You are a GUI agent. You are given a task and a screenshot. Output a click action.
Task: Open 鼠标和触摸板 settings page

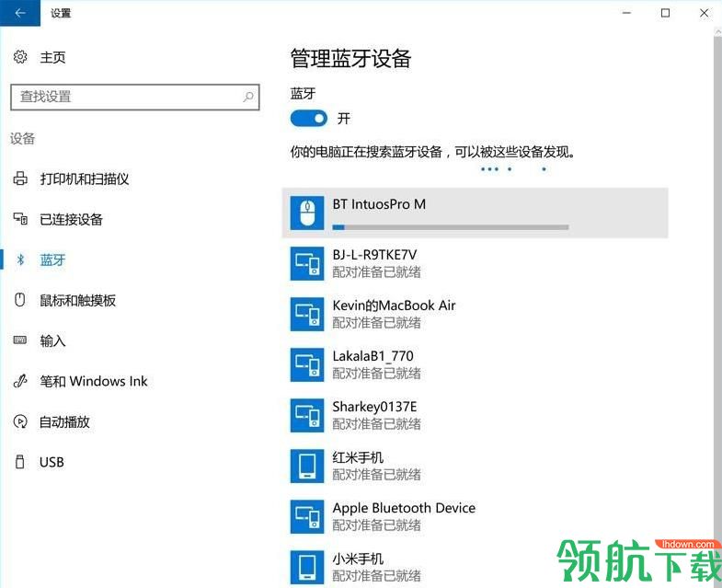(x=77, y=301)
